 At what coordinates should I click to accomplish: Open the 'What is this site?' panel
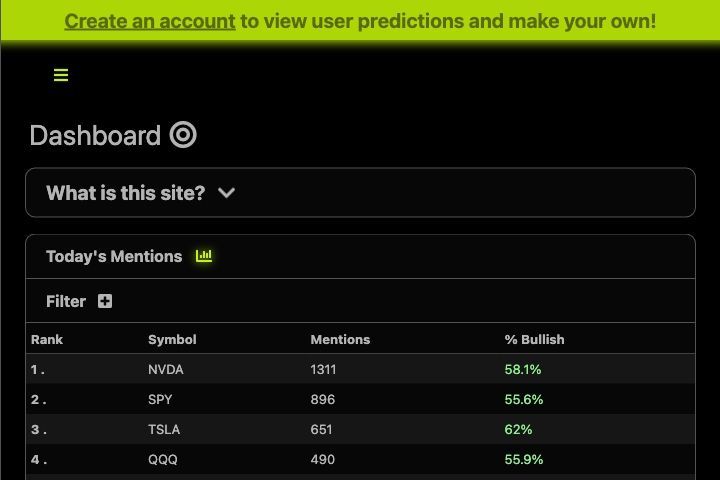360,192
